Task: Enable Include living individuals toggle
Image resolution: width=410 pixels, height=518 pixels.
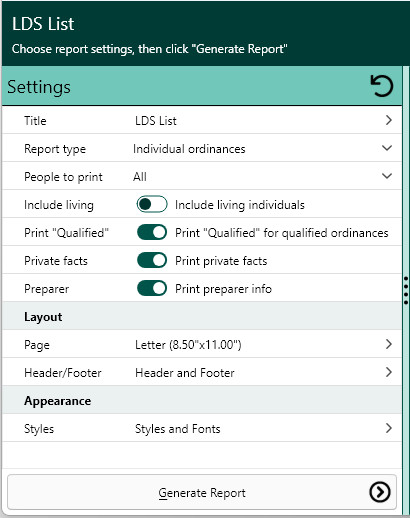Action: coord(152,204)
